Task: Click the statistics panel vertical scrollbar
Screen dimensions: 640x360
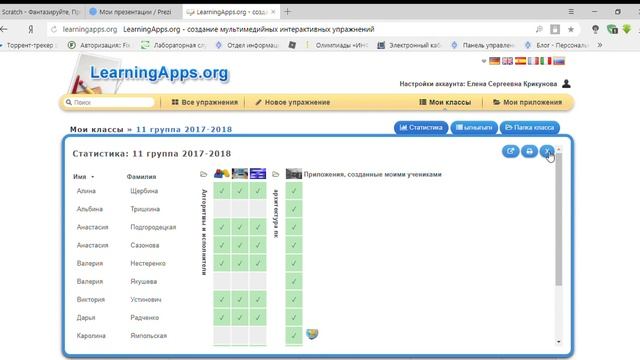Action: (558, 220)
